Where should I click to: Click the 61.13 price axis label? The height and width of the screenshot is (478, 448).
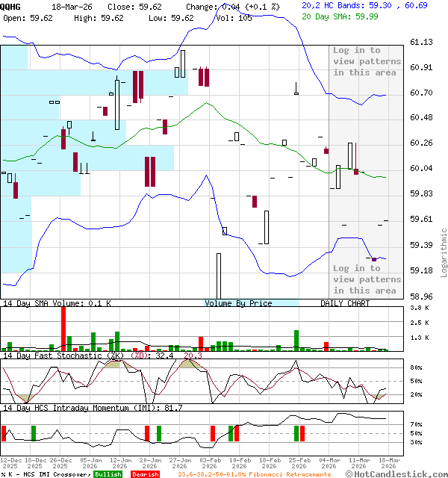click(423, 43)
